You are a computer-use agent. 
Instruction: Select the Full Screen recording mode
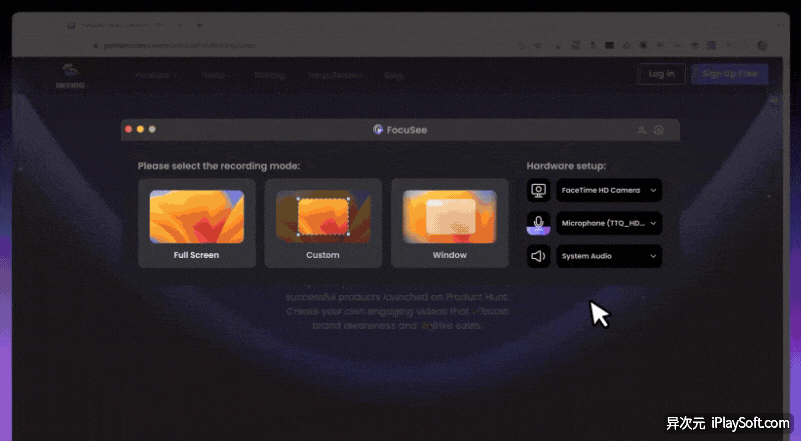pos(197,223)
